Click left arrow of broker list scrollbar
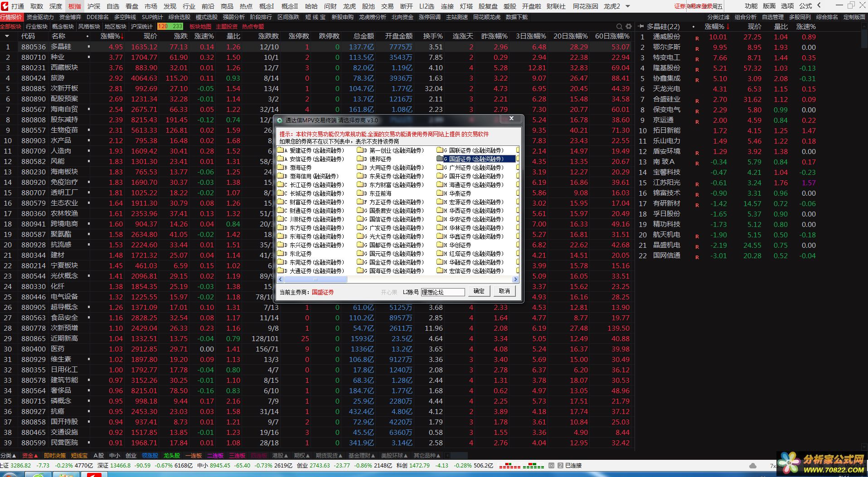The width and height of the screenshot is (868, 477). (280, 279)
